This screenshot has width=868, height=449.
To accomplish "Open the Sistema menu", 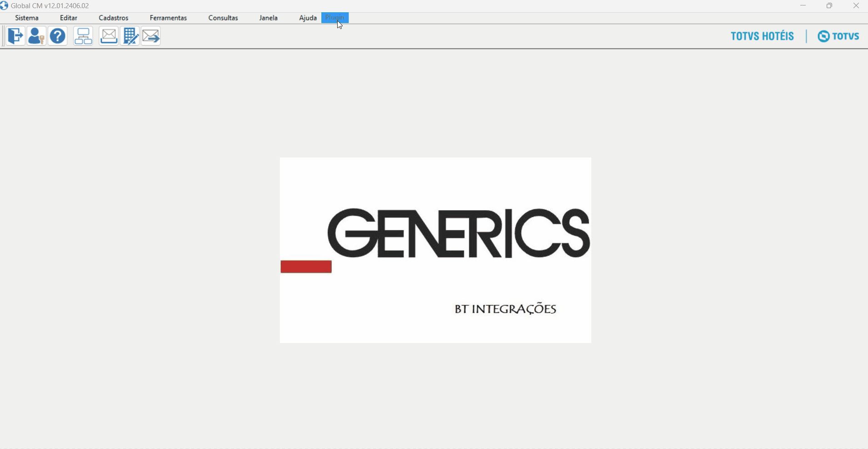I will pyautogui.click(x=27, y=18).
